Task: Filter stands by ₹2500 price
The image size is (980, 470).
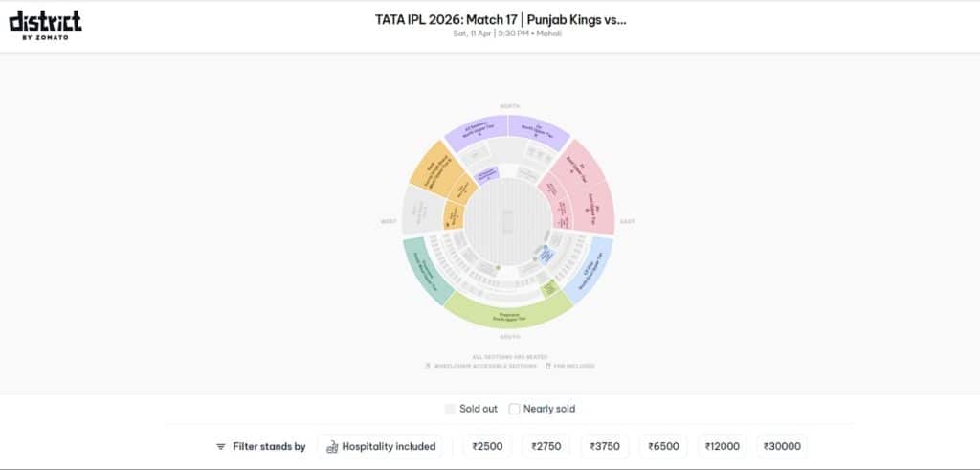Action: pos(488,447)
